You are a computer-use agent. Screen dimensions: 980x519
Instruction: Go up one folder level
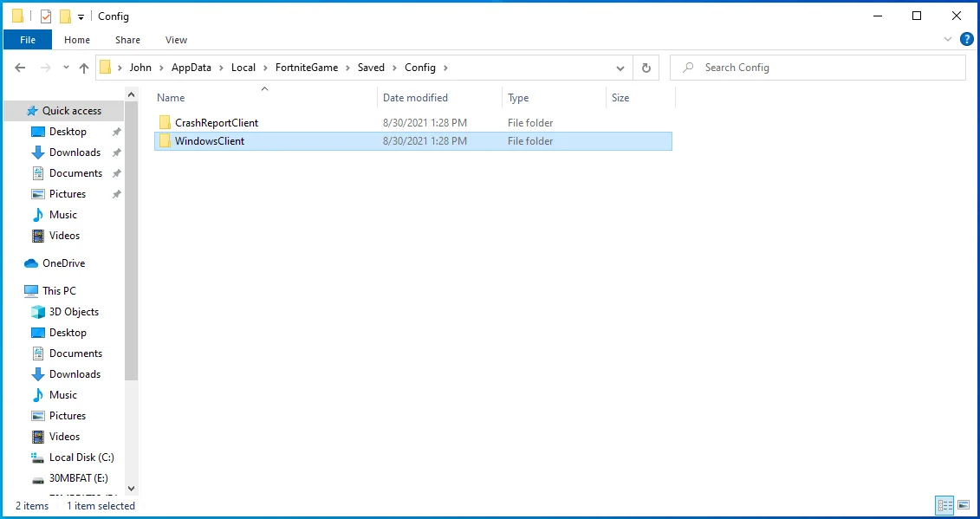[84, 68]
